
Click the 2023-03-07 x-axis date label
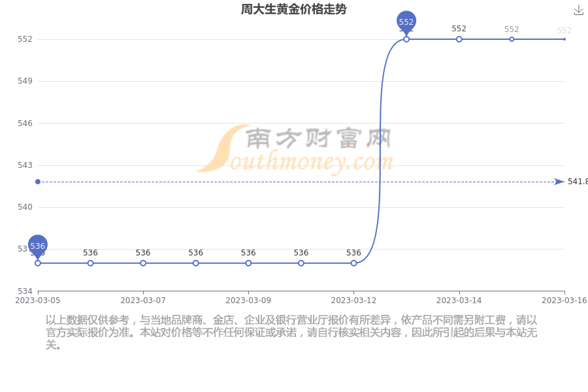pos(143,301)
